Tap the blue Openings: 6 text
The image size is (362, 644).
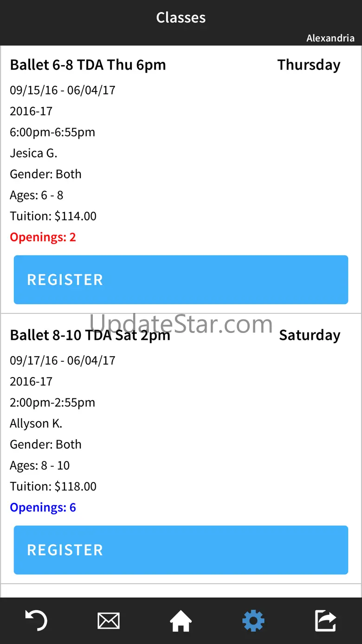(x=43, y=507)
